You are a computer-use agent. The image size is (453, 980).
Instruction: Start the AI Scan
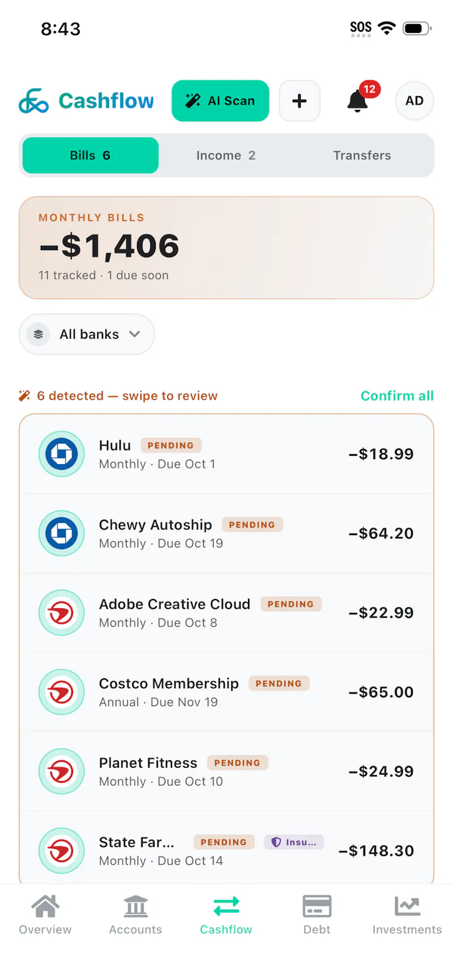coord(220,101)
